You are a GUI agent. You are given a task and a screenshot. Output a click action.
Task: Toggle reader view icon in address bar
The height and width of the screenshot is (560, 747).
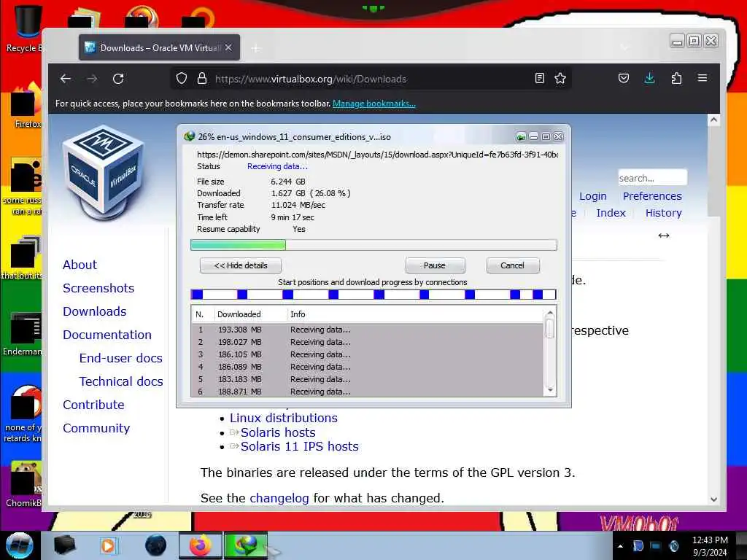539,78
